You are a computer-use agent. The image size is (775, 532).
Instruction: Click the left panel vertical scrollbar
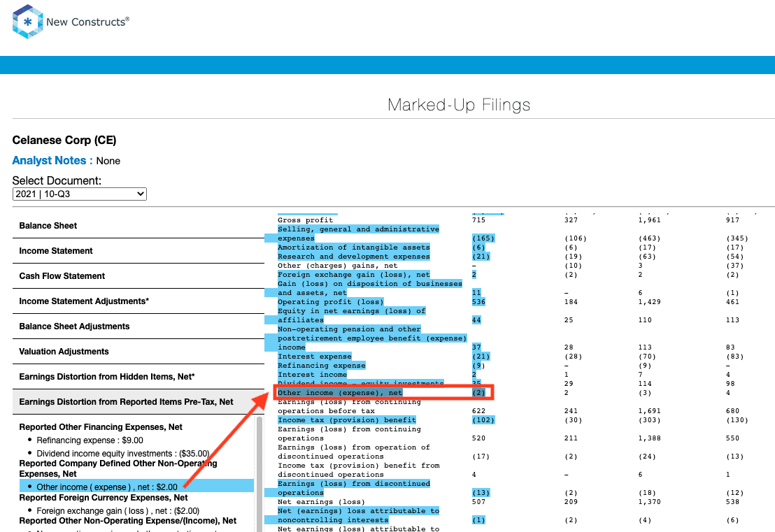(x=259, y=473)
